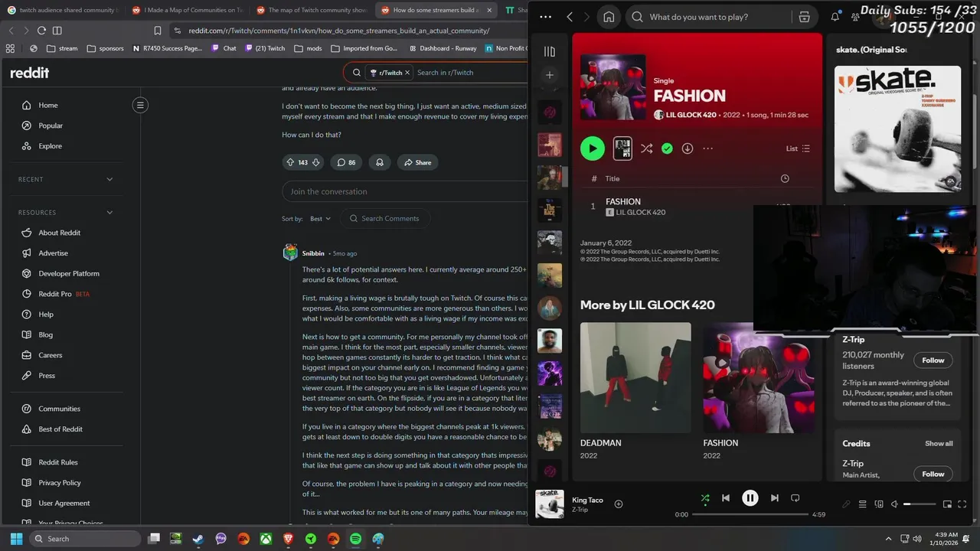The image size is (980, 551).
Task: Open Spotify miniplayer
Action: (947, 504)
